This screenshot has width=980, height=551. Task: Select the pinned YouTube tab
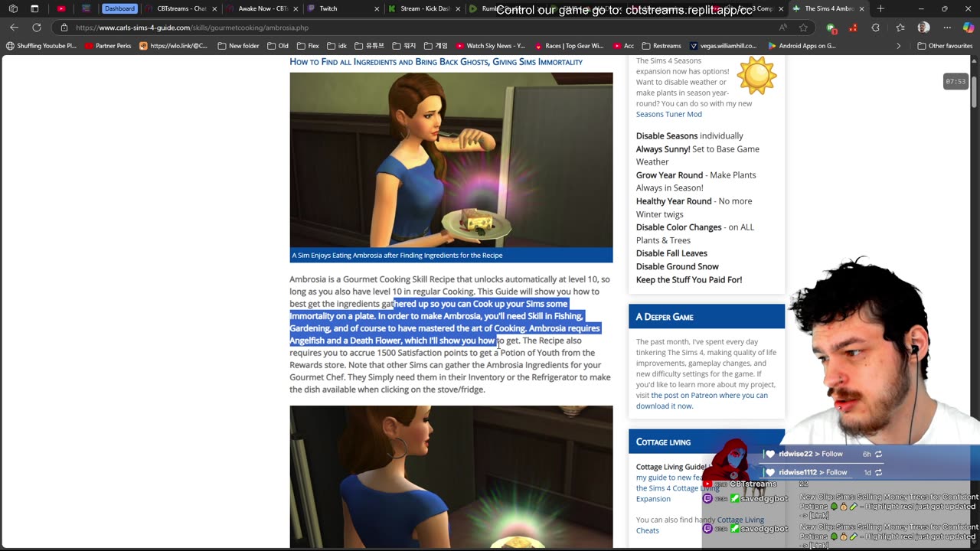[x=61, y=8]
